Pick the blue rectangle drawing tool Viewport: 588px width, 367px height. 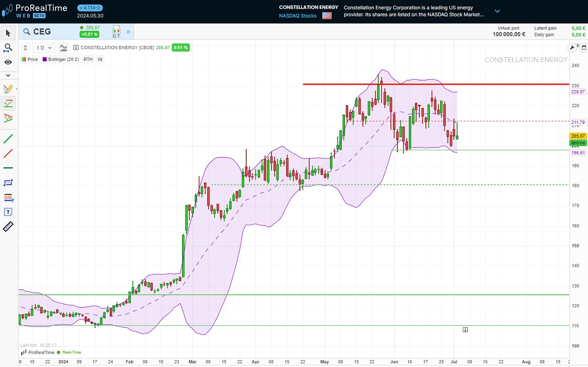tap(8, 182)
